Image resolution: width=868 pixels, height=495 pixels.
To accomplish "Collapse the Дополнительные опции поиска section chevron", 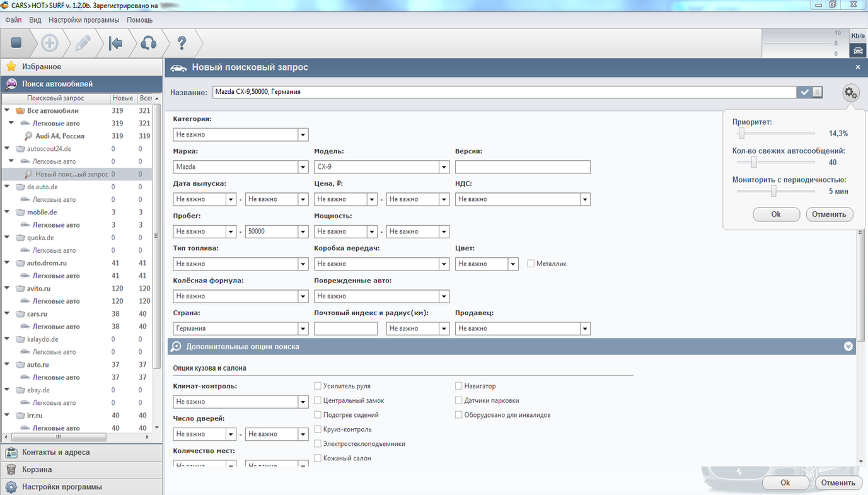I will pyautogui.click(x=848, y=346).
